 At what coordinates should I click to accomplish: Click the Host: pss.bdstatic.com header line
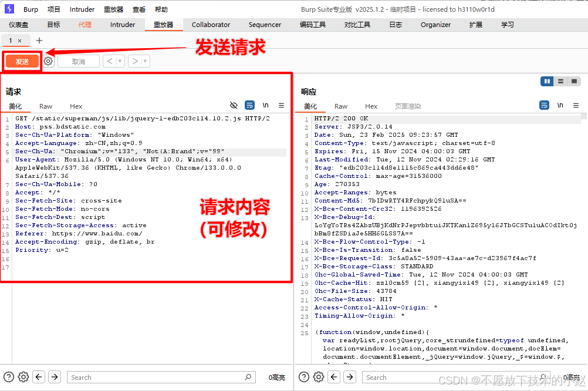coord(60,126)
